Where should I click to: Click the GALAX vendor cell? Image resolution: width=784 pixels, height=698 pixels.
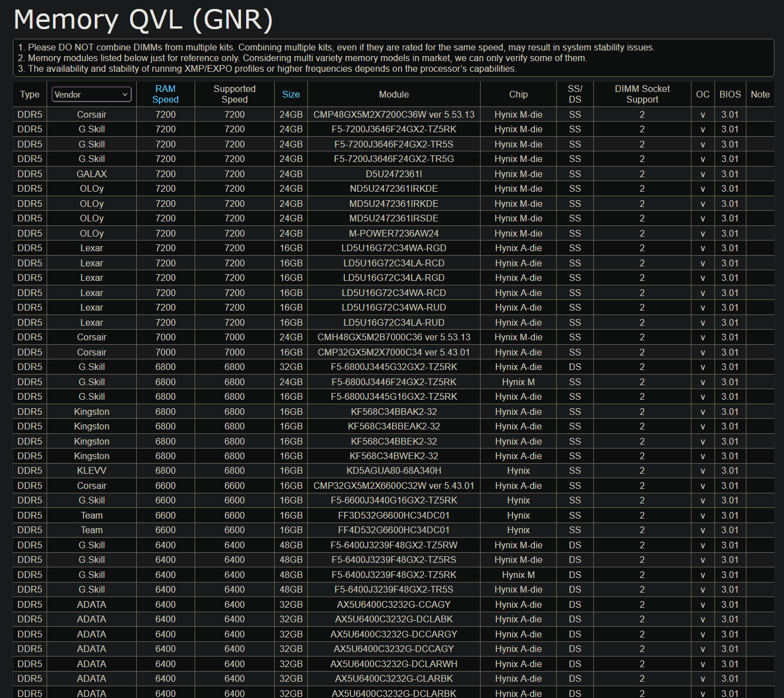click(x=91, y=174)
